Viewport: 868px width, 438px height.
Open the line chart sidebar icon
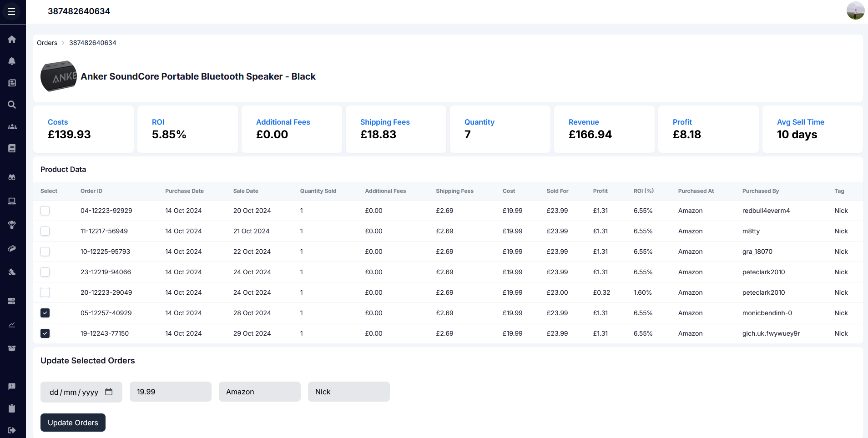pyautogui.click(x=12, y=325)
